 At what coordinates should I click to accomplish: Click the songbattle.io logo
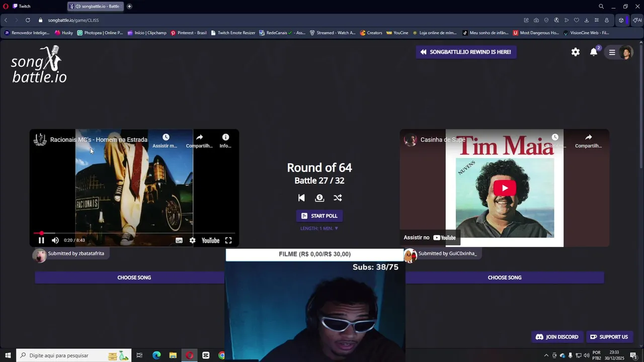(39, 64)
